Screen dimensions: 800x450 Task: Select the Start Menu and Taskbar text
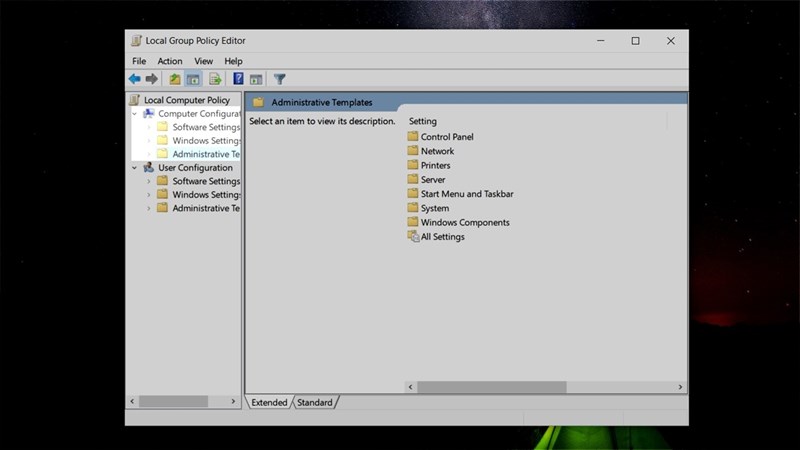pyautogui.click(x=467, y=194)
